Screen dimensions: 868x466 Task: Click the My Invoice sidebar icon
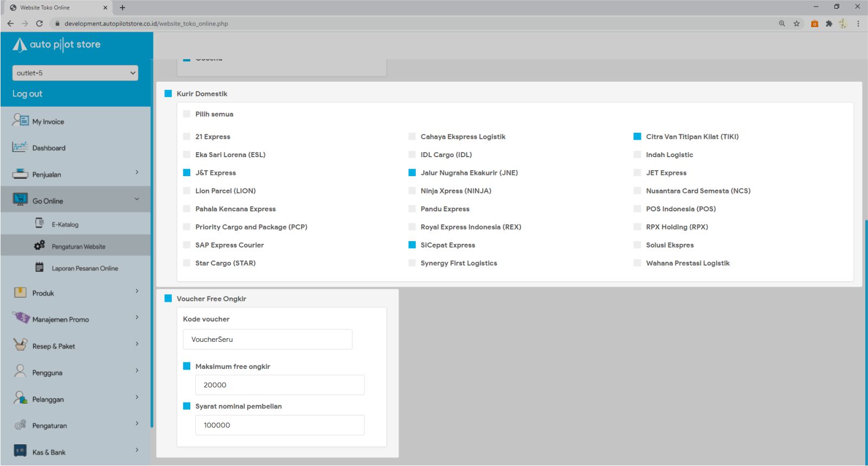20,120
